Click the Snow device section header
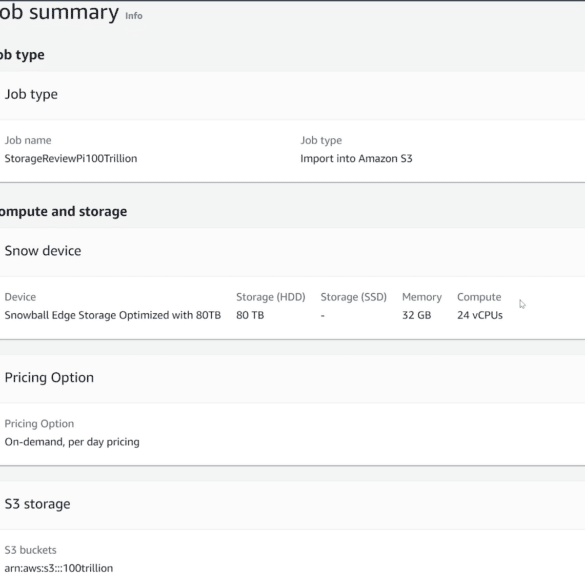 [x=43, y=251]
